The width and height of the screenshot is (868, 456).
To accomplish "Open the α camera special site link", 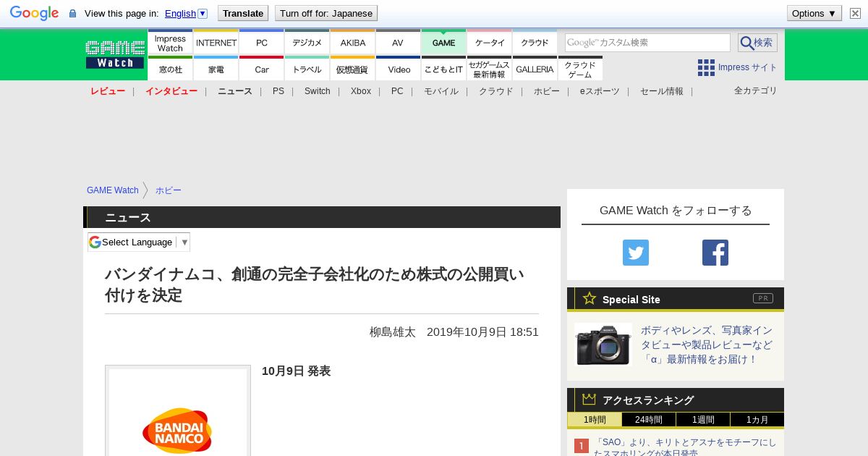I will coord(707,345).
